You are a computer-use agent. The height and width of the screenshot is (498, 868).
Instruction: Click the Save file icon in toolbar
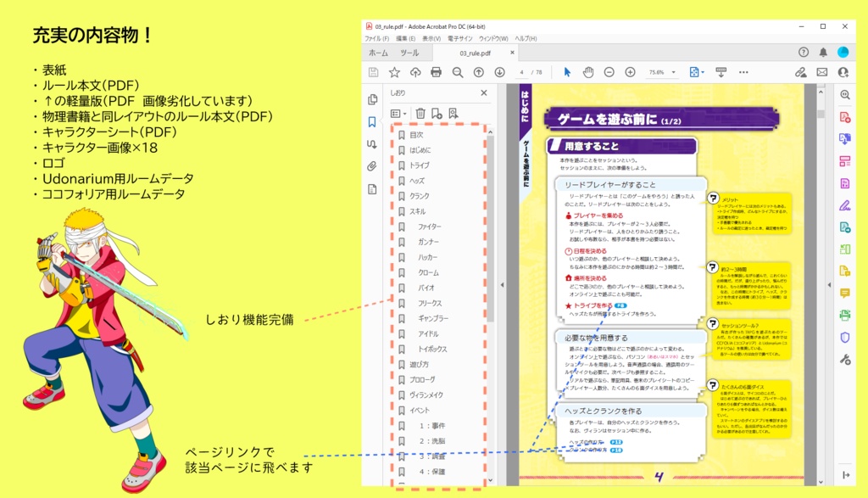[373, 73]
